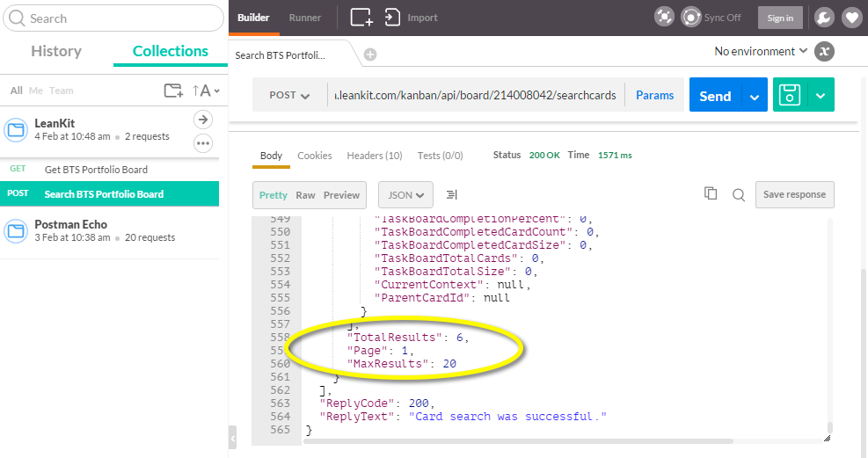868x458 pixels.
Task: Open the LeanKit collection title
Action: 55,123
